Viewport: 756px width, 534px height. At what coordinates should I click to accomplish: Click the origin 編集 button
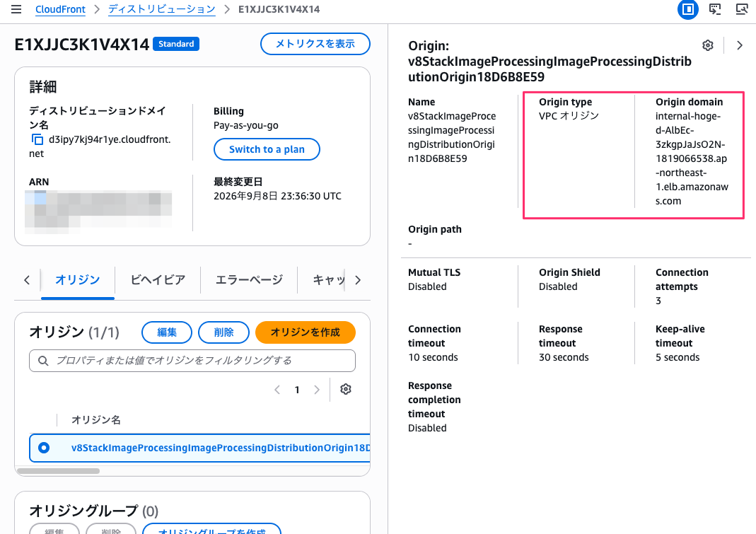click(x=167, y=332)
